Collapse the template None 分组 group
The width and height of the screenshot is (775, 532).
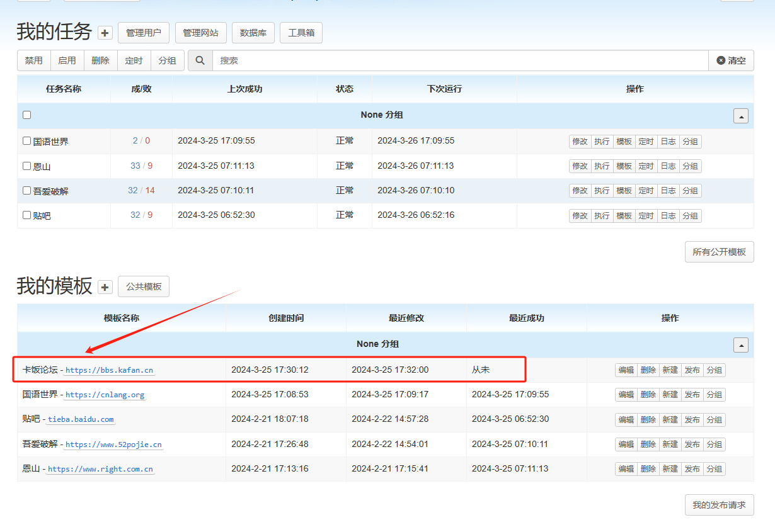click(x=741, y=345)
